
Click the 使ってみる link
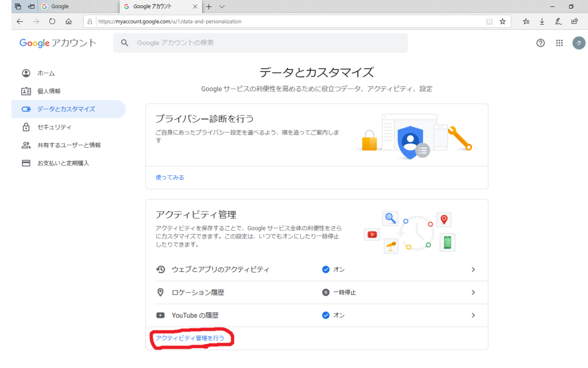(170, 177)
